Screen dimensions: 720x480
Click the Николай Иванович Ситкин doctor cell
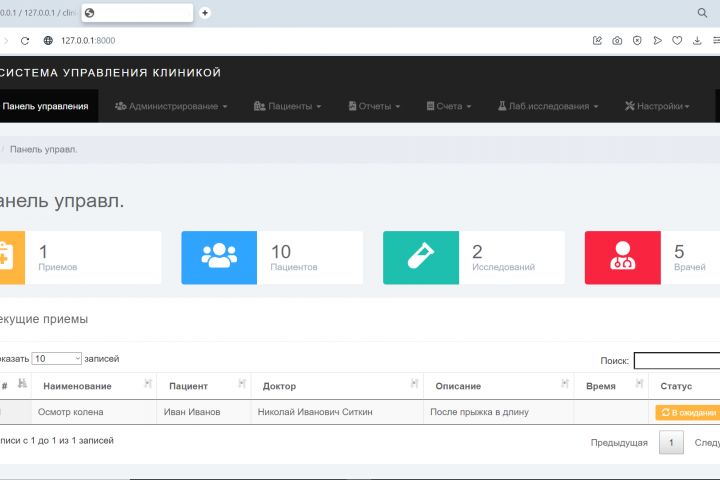337,412
